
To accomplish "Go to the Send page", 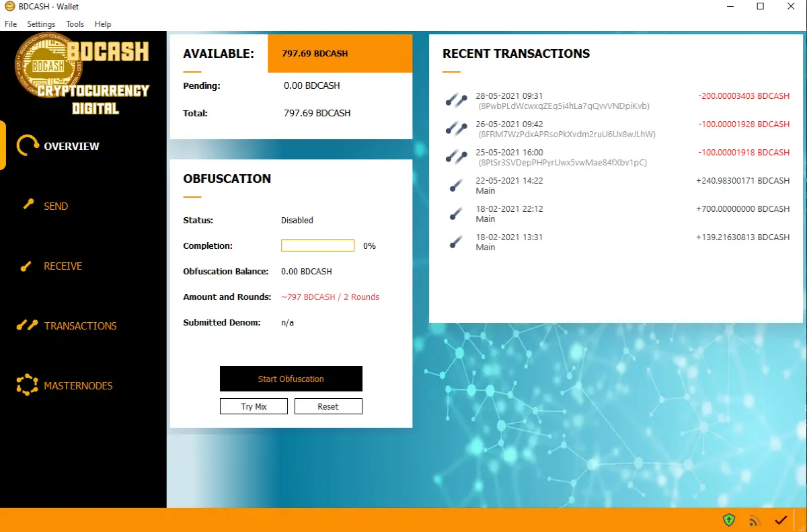I will (56, 206).
